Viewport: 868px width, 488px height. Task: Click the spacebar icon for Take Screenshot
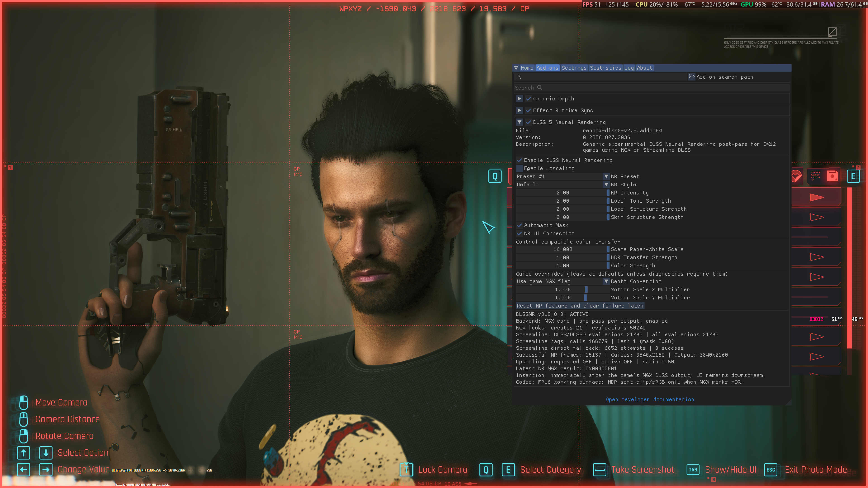click(x=600, y=469)
